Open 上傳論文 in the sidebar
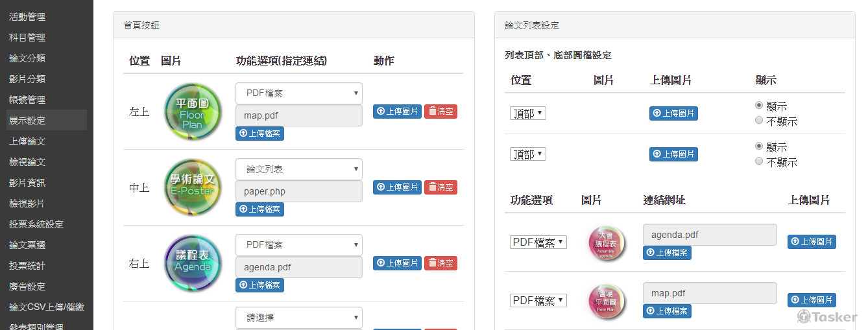 pos(27,141)
